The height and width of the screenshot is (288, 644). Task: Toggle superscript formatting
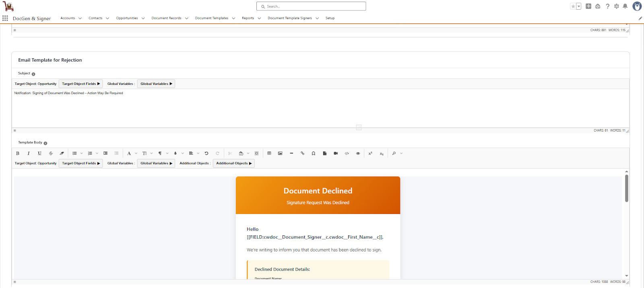[370, 153]
